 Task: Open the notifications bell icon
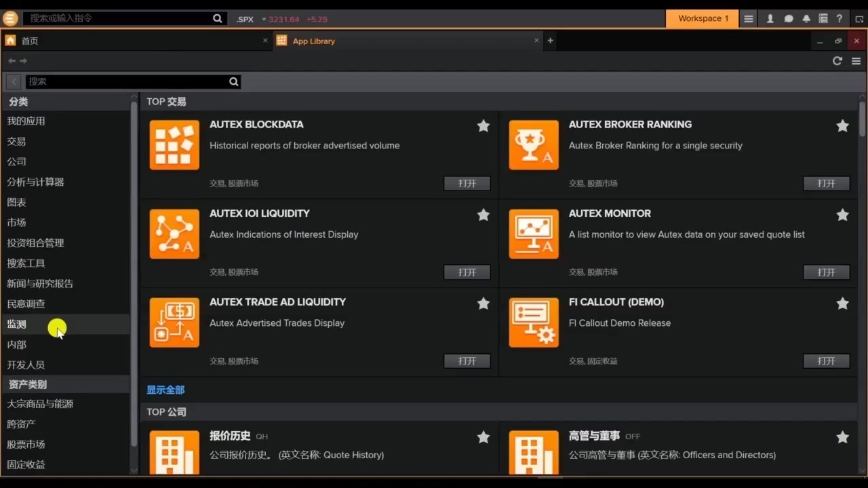[x=806, y=18]
